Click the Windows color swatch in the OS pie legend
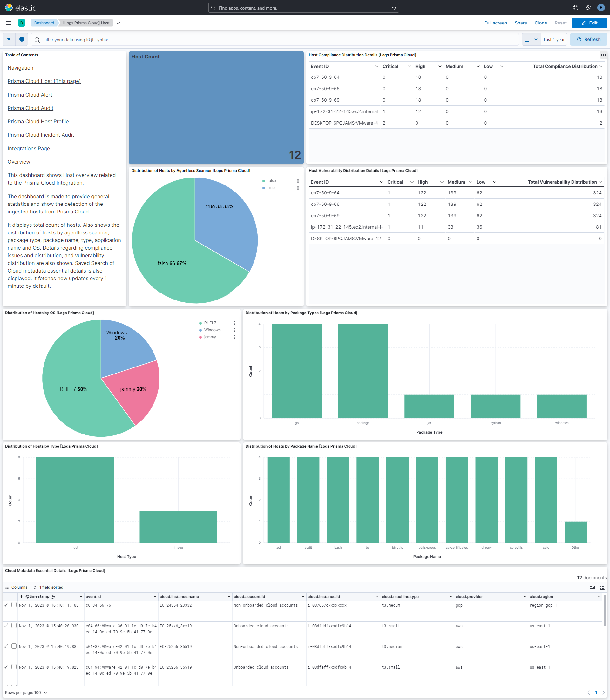Viewport: 610px width, 700px height. (200, 330)
